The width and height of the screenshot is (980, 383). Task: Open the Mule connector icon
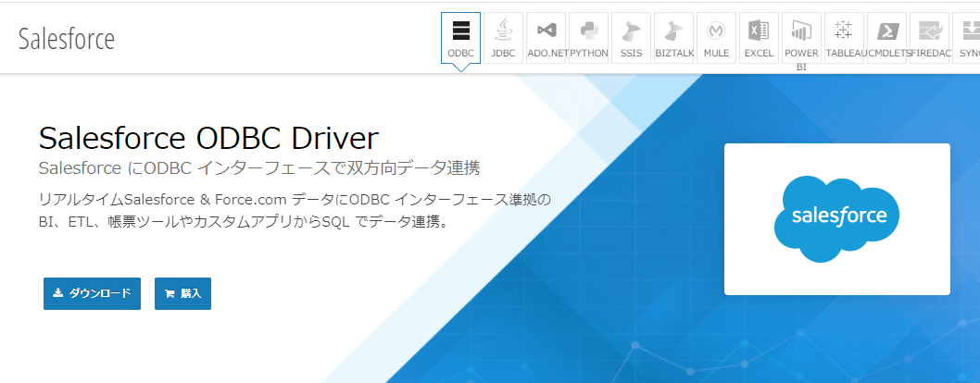coord(716,38)
